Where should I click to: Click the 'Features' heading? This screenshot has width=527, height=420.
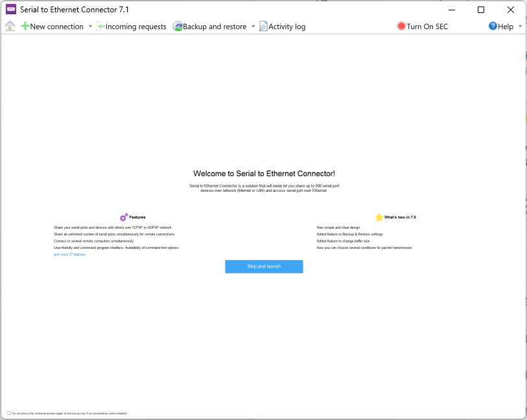coord(137,217)
